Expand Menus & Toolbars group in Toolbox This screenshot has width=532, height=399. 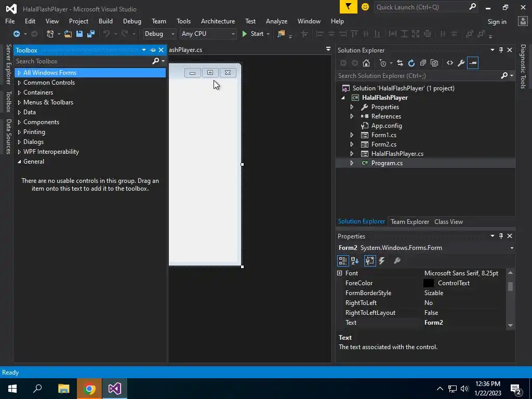19,102
